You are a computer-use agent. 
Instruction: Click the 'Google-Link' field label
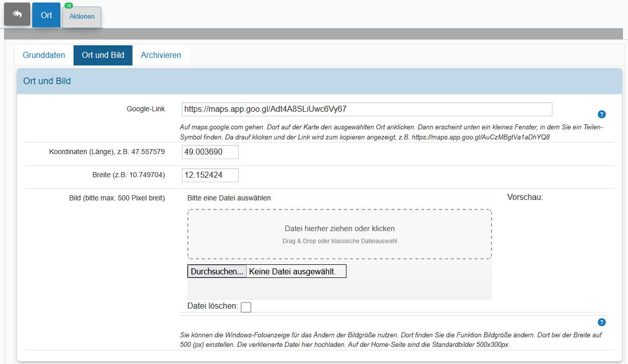pos(146,109)
